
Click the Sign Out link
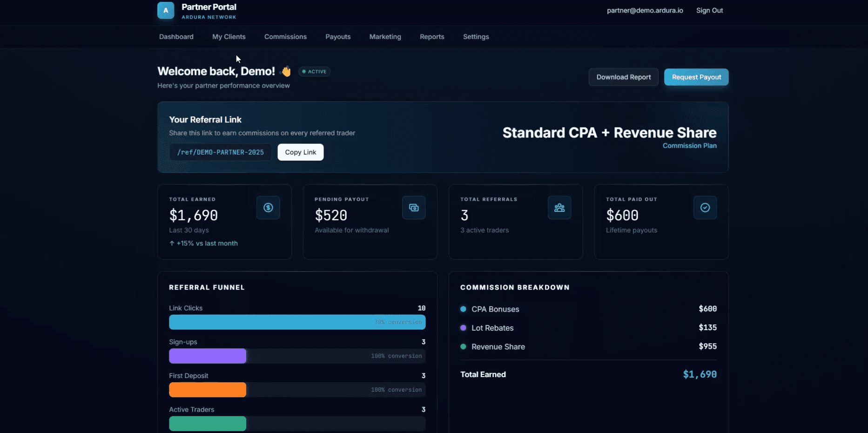click(x=709, y=10)
